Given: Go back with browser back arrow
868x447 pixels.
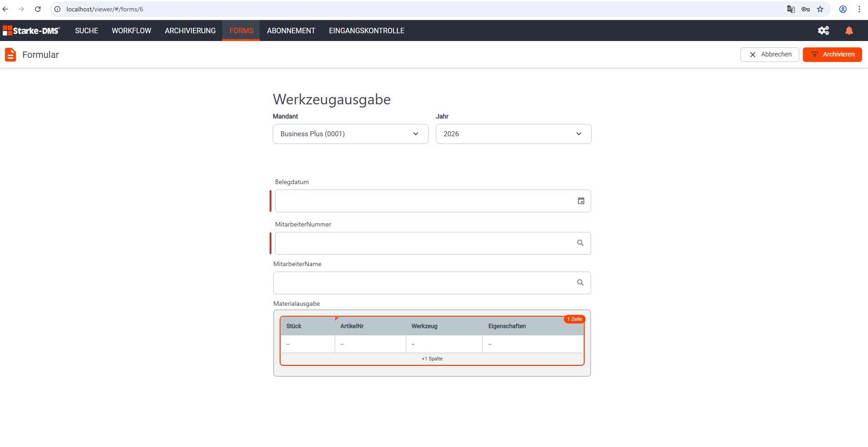Looking at the screenshot, I should pyautogui.click(x=5, y=9).
